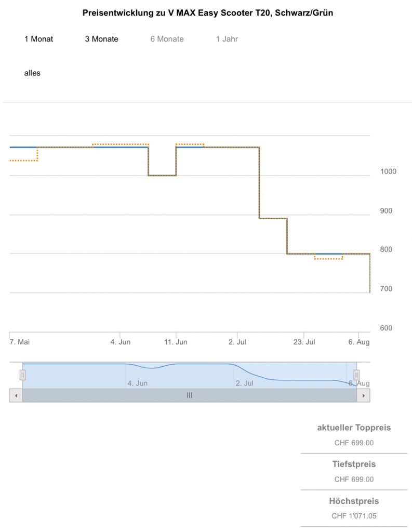The height and width of the screenshot is (532, 412).
Task: Click the right navigator range handle
Action: tap(356, 375)
